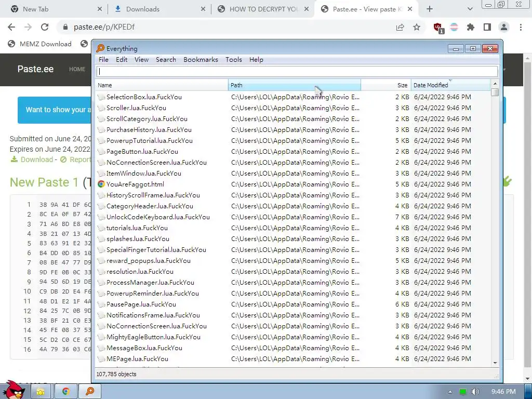Image resolution: width=532 pixels, height=399 pixels.
Task: Share this page via Chrome share icon
Action: (x=400, y=27)
